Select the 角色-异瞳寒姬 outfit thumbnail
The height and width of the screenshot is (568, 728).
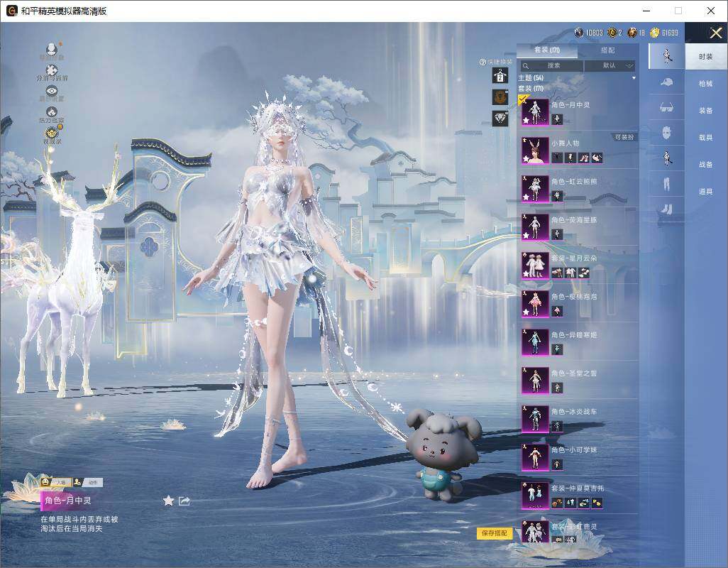point(535,342)
